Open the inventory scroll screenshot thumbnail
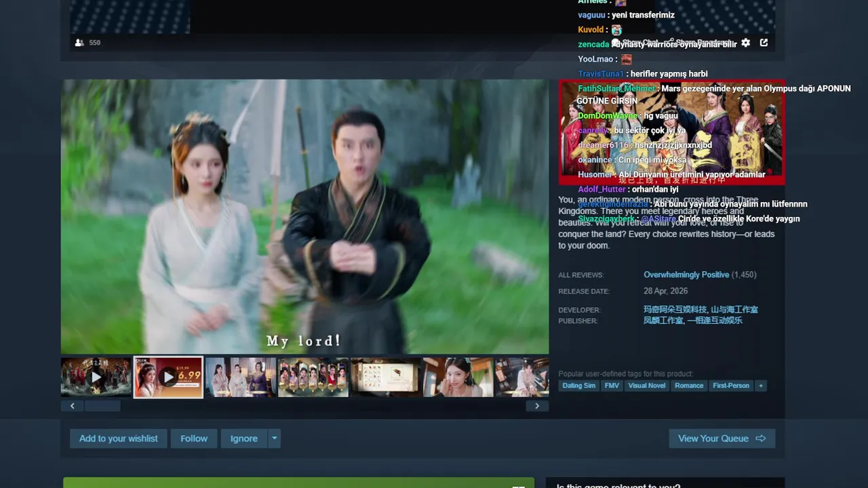This screenshot has height=488, width=868. point(385,377)
